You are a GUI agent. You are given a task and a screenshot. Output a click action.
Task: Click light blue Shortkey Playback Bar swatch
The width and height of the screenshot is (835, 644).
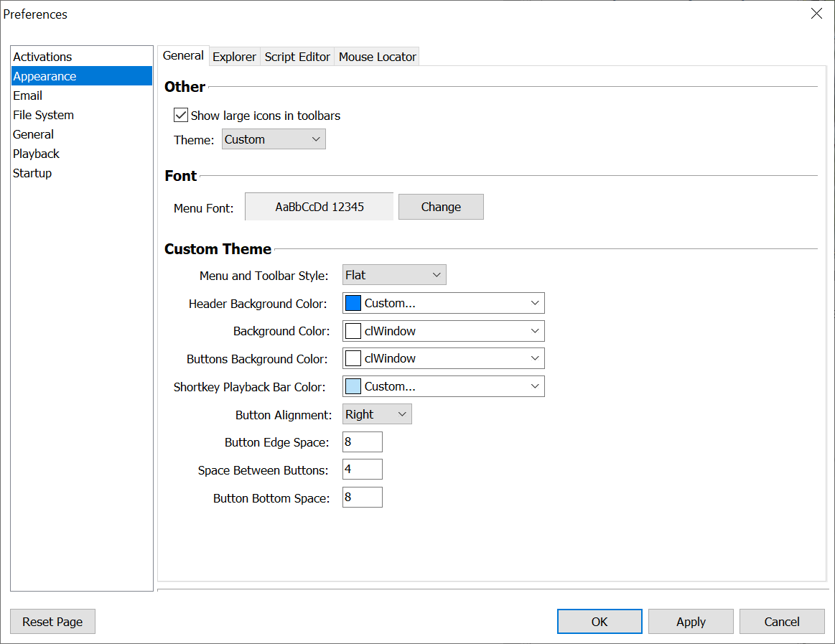point(353,386)
